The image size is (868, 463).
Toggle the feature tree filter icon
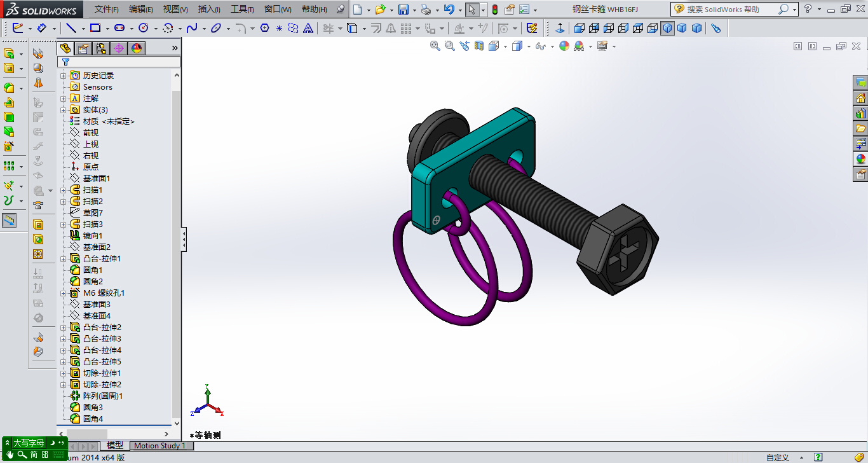(x=65, y=62)
